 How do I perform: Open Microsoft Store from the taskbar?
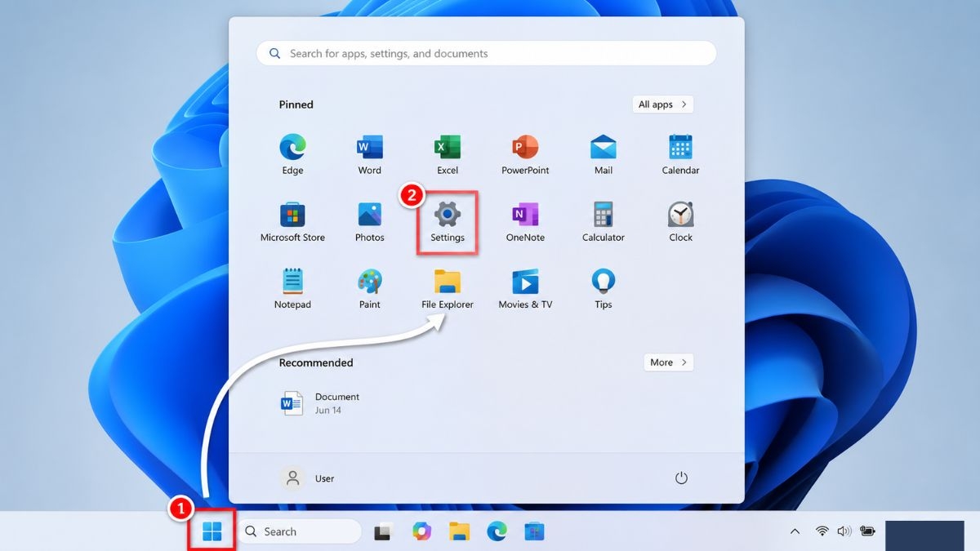[x=534, y=531]
